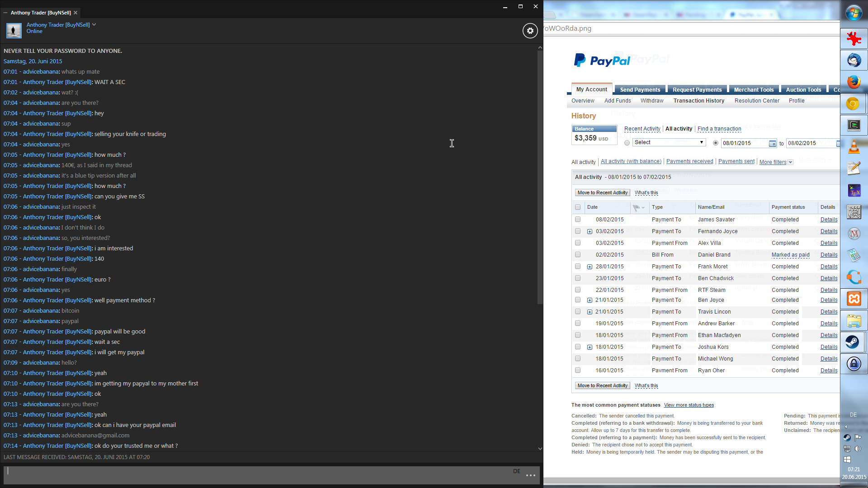Screen dimensions: 868x488
Task: Expand the Frank Moret transaction row
Action: point(590,267)
